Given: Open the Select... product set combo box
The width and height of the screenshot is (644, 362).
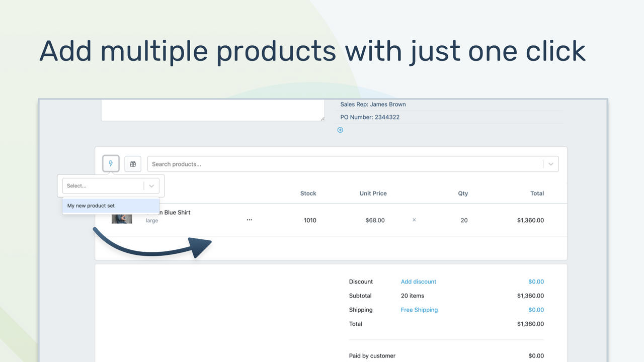Looking at the screenshot, I should pyautogui.click(x=111, y=186).
